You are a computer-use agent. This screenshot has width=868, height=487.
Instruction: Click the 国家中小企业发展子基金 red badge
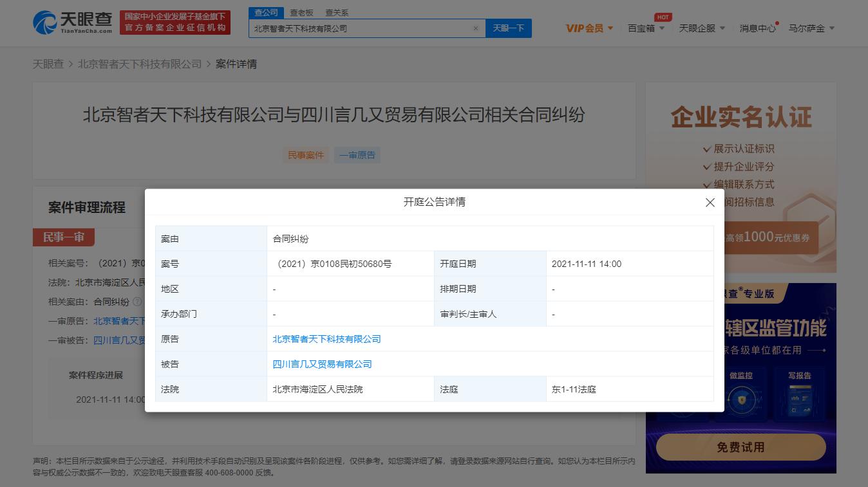(x=174, y=23)
